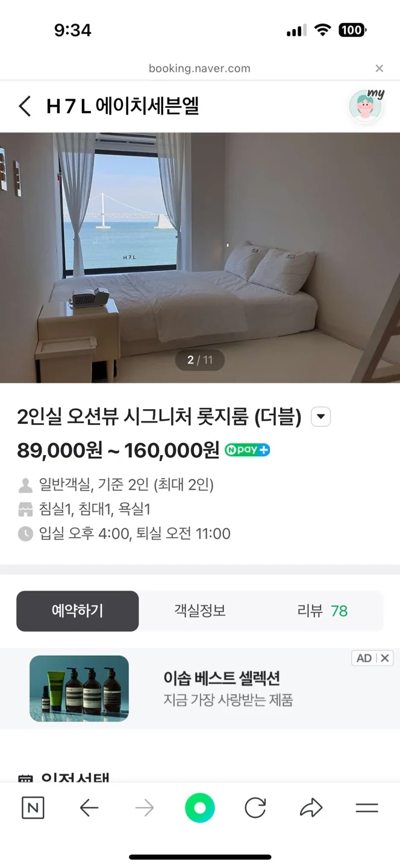This screenshot has height=868, width=400.
Task: Open the Naver N home icon
Action: coord(33,808)
